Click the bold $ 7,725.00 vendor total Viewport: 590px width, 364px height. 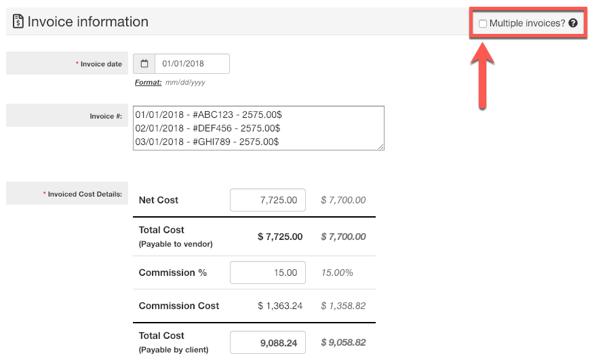[280, 237]
